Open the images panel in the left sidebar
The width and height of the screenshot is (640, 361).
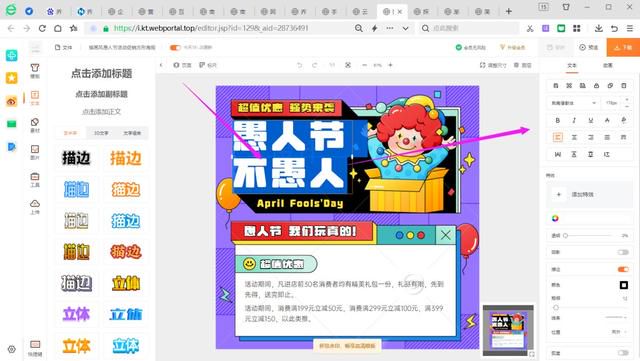coord(35,152)
